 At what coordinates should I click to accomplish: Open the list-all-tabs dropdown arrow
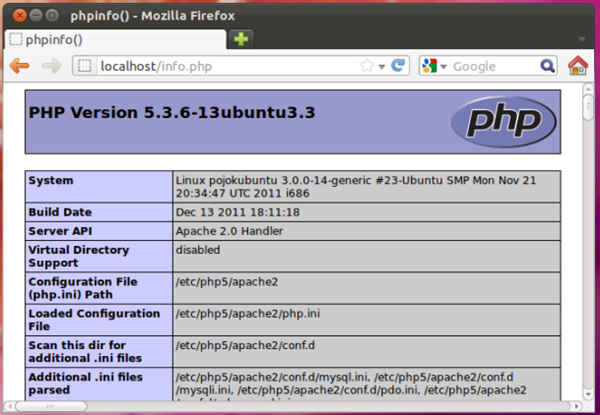(x=582, y=39)
